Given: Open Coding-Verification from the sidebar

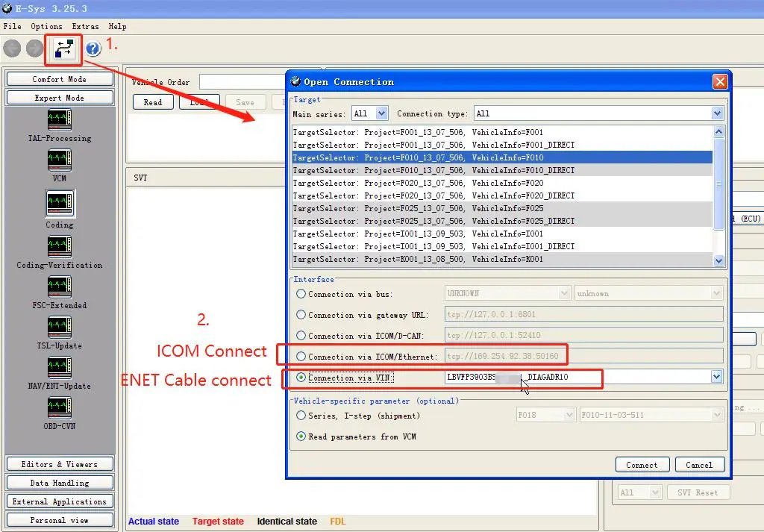Looking at the screenshot, I should 60,246.
